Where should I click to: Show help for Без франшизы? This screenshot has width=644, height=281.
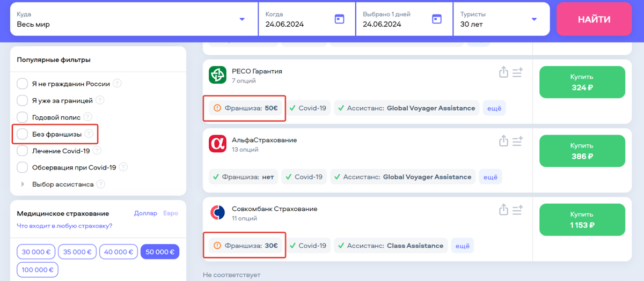click(89, 134)
